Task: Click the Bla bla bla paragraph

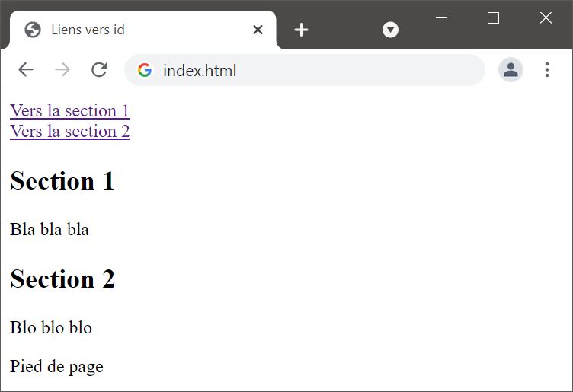Action: point(50,230)
